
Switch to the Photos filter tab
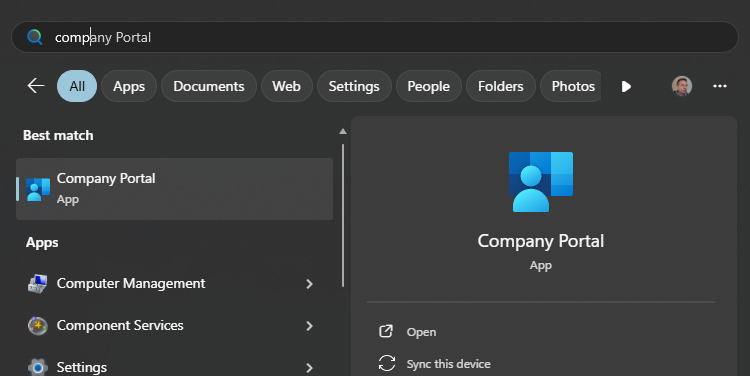(571, 86)
